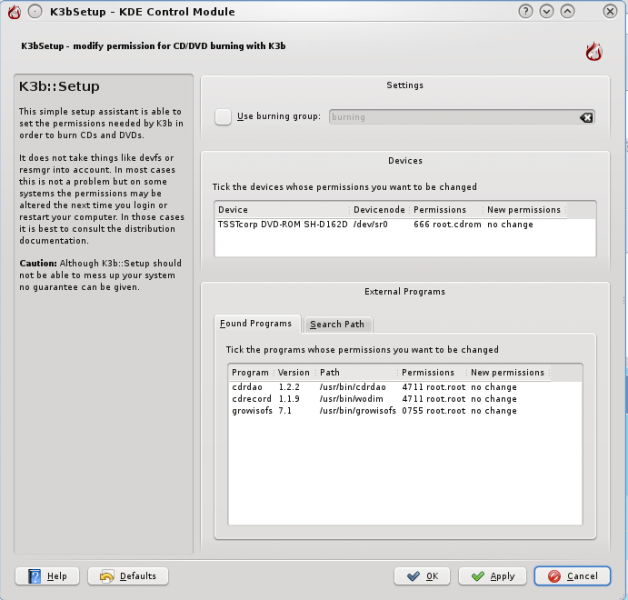The height and width of the screenshot is (600, 628).
Task: Open the What's This help question-mark icon
Action: (525, 11)
